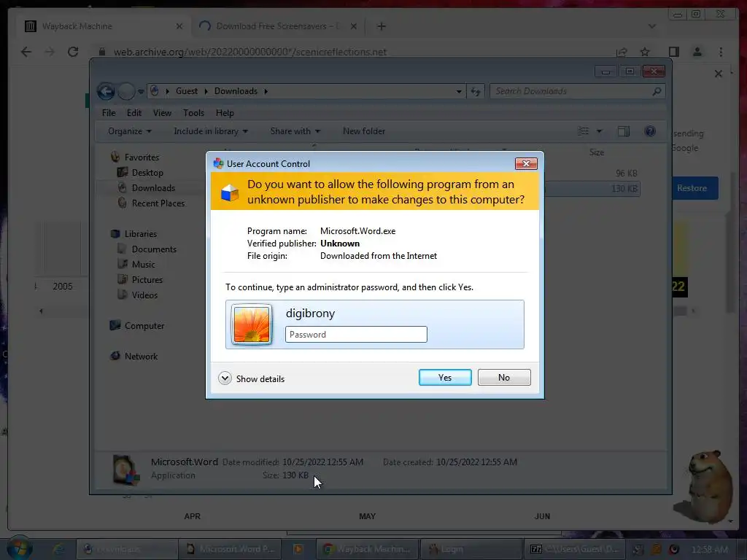This screenshot has height=560, width=747.
Task: Select Downloads under Favorites
Action: 153,187
